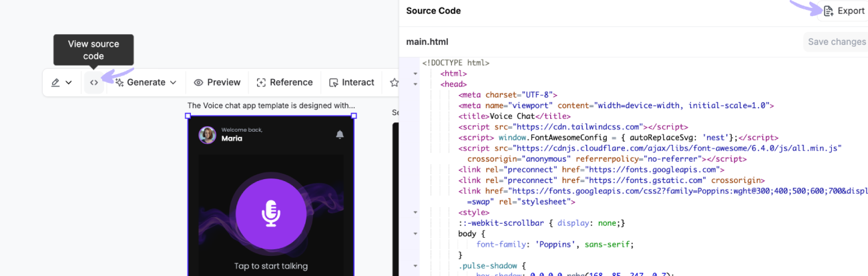868x276 pixels.
Task: Open the edit tool dropdown chevron
Action: coord(69,83)
